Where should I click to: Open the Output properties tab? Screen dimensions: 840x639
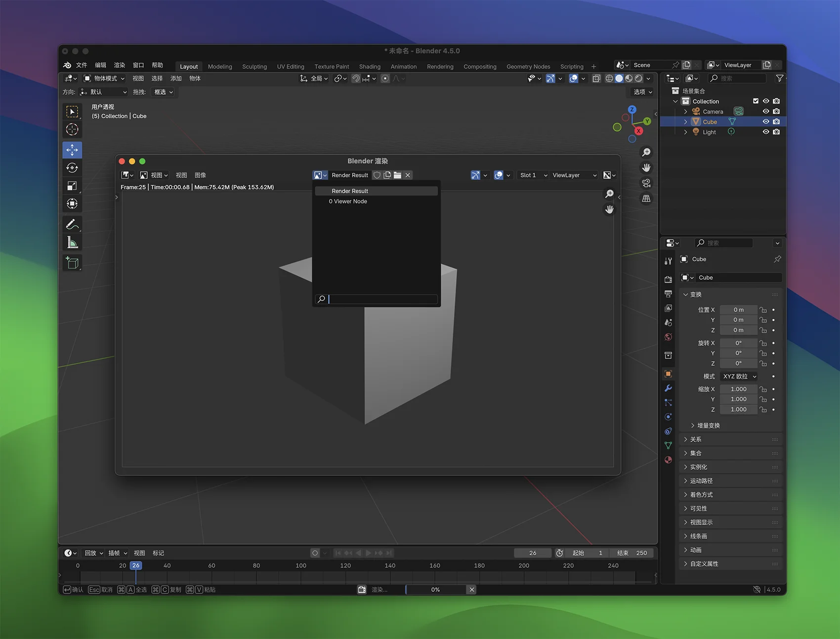click(x=668, y=294)
